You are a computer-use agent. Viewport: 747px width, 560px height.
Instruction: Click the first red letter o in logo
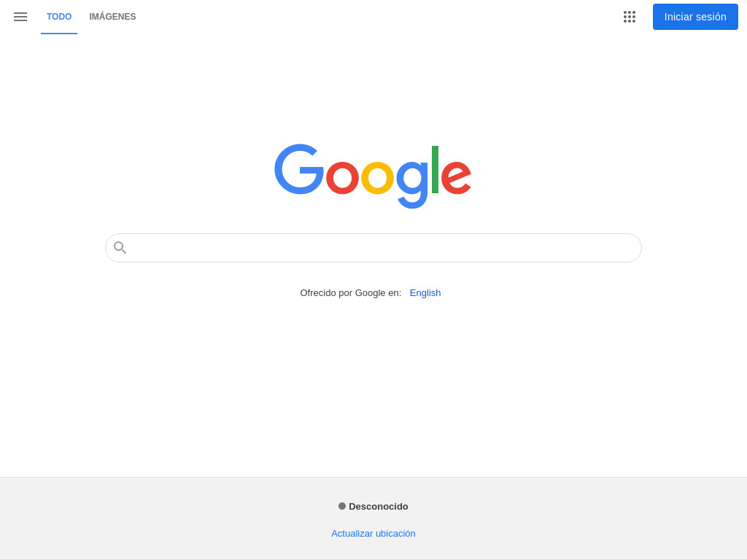coord(342,178)
